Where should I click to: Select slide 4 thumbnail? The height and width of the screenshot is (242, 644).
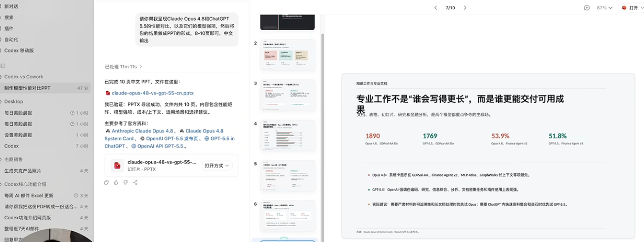[288, 135]
